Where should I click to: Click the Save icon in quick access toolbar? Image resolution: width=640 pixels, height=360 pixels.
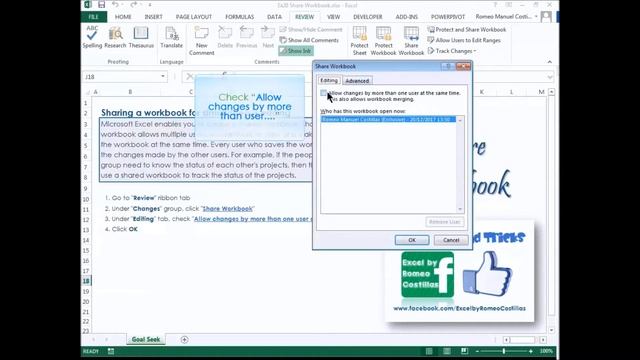(x=101, y=5)
